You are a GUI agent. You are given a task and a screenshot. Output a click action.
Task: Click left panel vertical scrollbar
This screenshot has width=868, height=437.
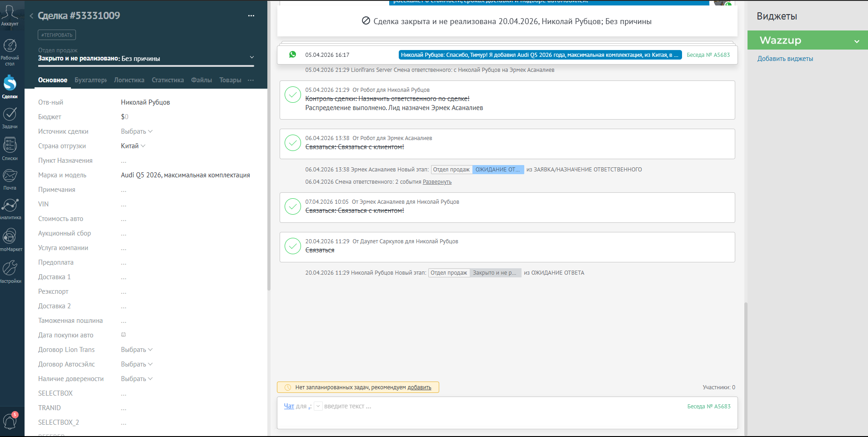269,146
